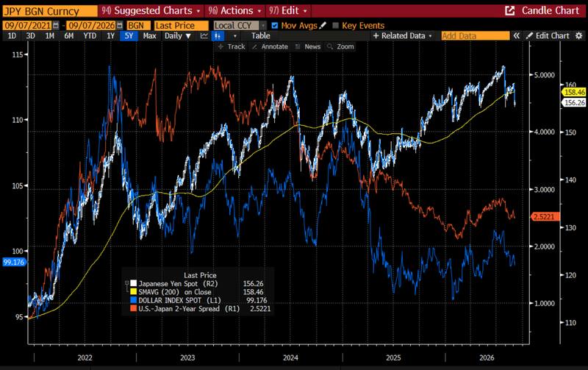
Task: Open the Candle Chart pop-out icon
Action: [x=509, y=10]
